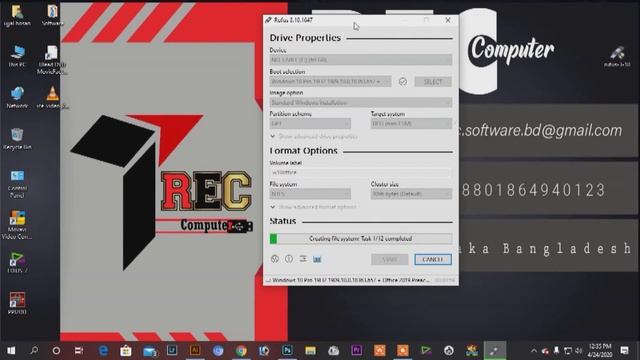This screenshot has height=360, width=640.
Task: Switch to the running Rufus taskbar button
Action: [495, 350]
